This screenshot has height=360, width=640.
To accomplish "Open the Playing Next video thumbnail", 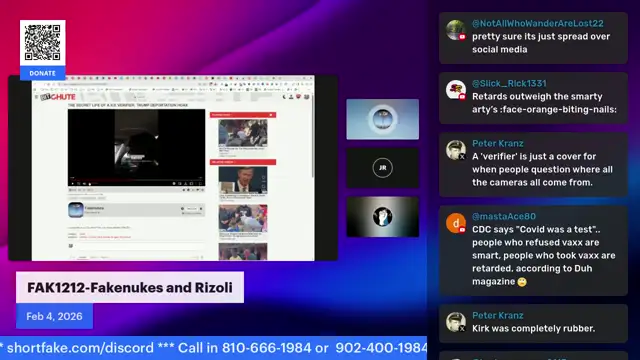I will pyautogui.click(x=243, y=133).
